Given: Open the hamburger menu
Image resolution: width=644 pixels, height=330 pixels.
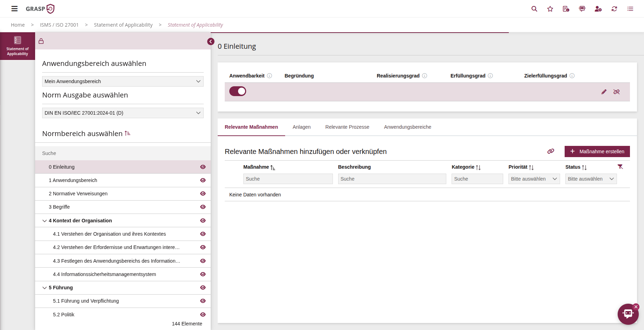Looking at the screenshot, I should [x=14, y=9].
